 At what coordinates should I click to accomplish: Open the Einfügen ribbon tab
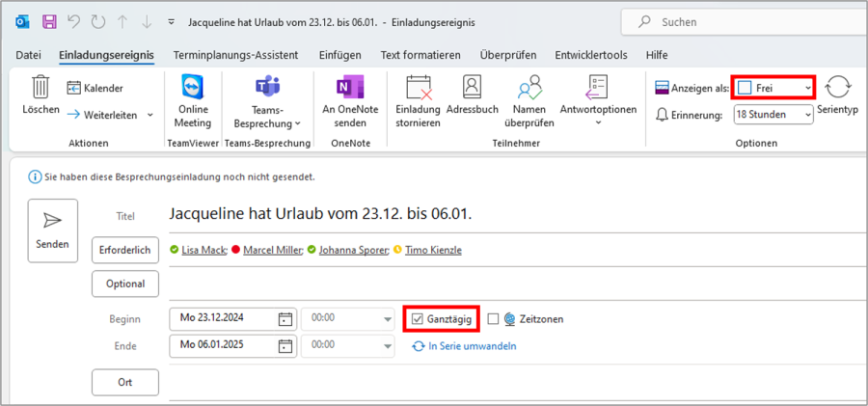coord(339,55)
